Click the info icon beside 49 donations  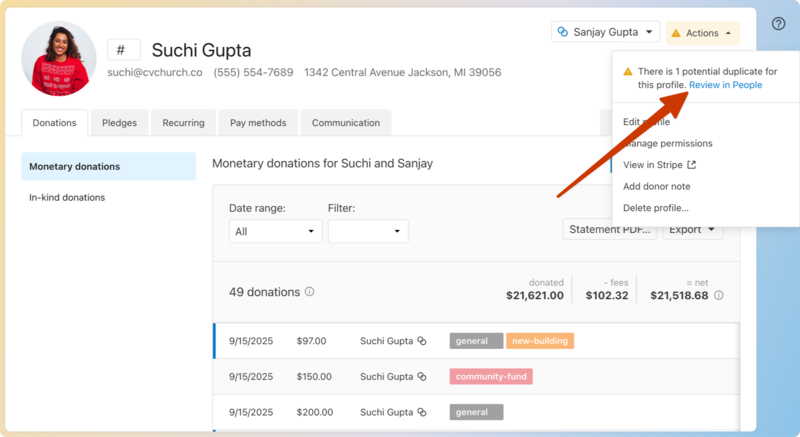[x=310, y=292]
